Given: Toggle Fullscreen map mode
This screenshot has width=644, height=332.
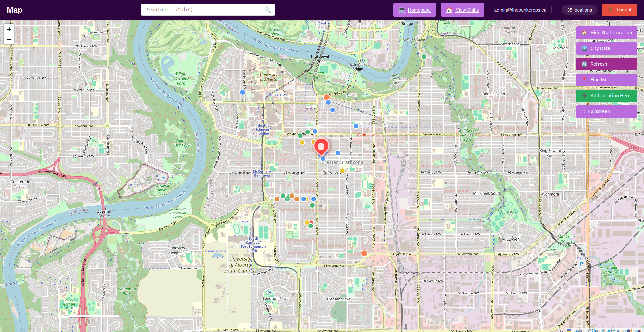Looking at the screenshot, I should [606, 111].
